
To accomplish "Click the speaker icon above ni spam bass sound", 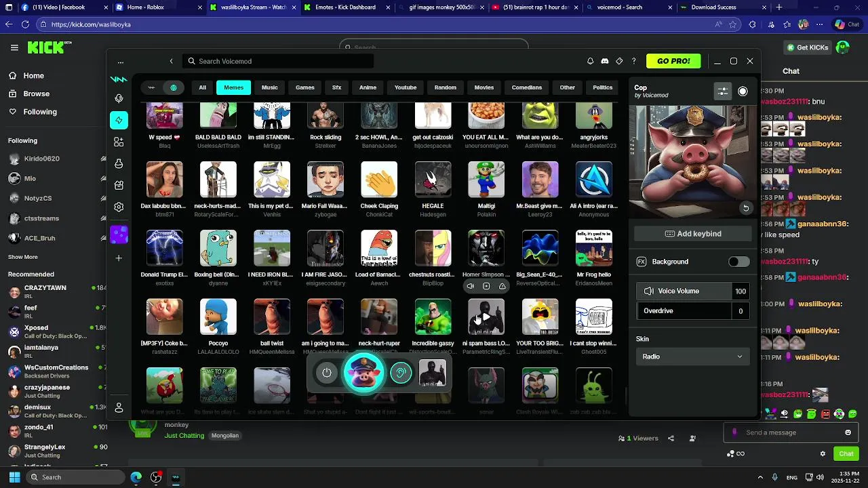I will point(470,286).
